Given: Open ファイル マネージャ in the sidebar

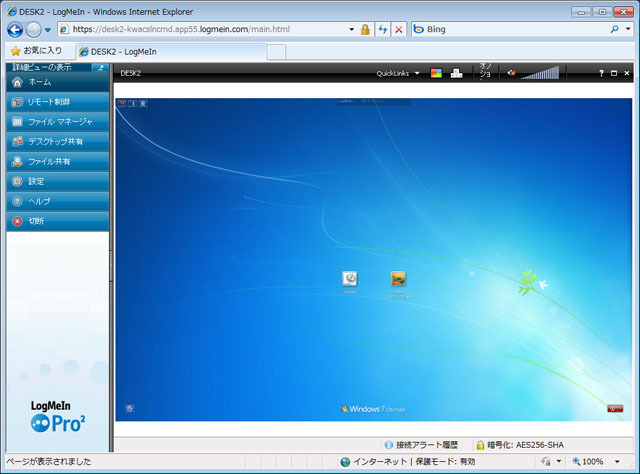Looking at the screenshot, I should click(58, 122).
